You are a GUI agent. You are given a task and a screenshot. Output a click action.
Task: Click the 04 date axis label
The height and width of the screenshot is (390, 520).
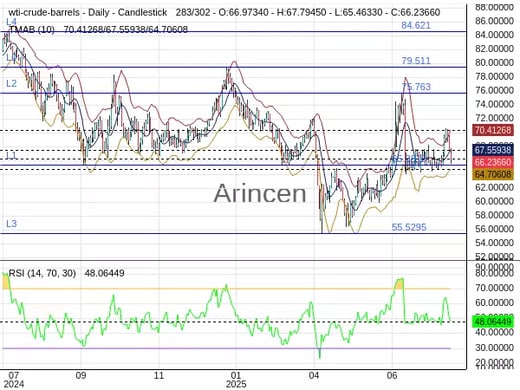click(x=314, y=376)
